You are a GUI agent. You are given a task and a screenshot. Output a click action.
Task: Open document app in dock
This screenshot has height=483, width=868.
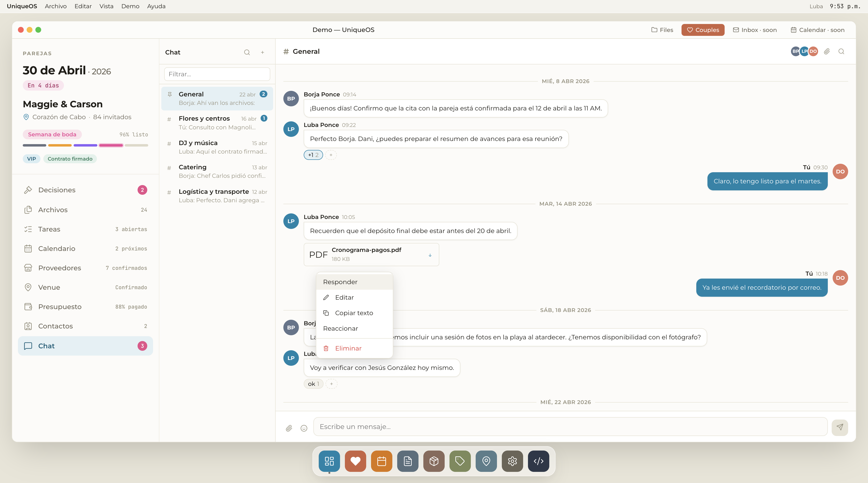pyautogui.click(x=408, y=461)
